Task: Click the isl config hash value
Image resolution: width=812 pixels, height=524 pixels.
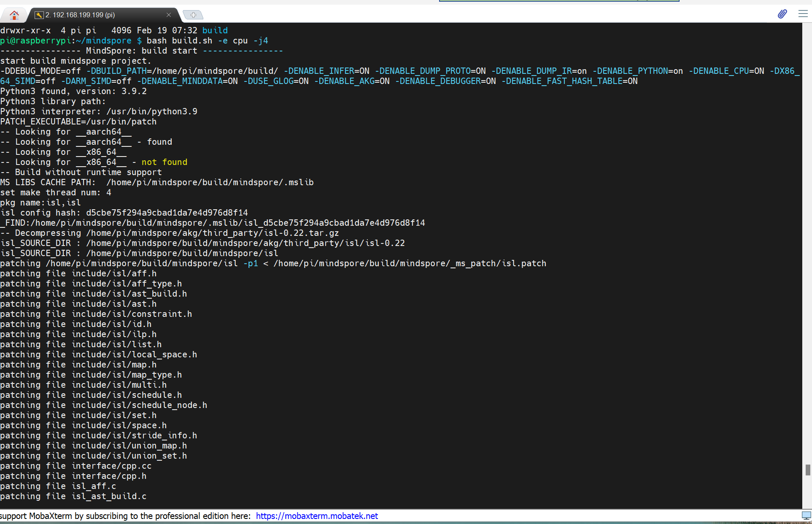Action: [167, 213]
